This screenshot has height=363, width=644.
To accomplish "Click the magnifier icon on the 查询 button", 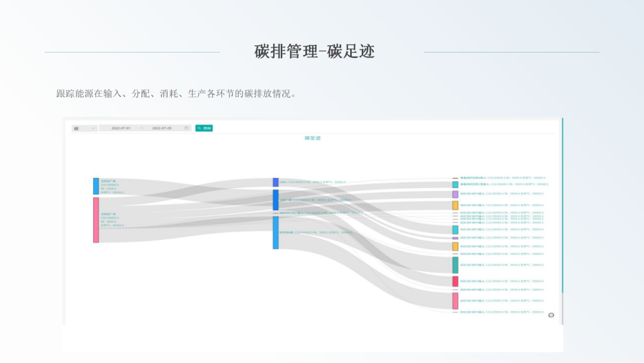I will tap(200, 127).
